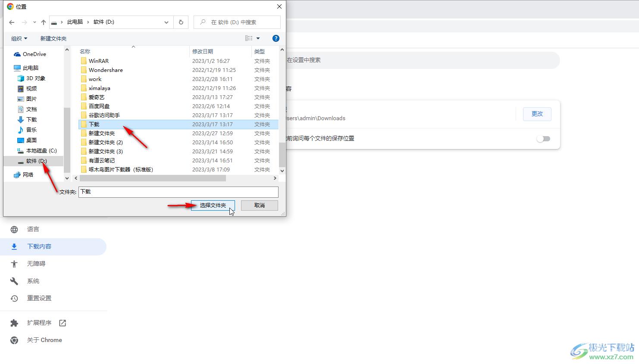Image resolution: width=639 pixels, height=364 pixels.
Task: Click the Forward arrow in file dialog
Action: click(25, 22)
